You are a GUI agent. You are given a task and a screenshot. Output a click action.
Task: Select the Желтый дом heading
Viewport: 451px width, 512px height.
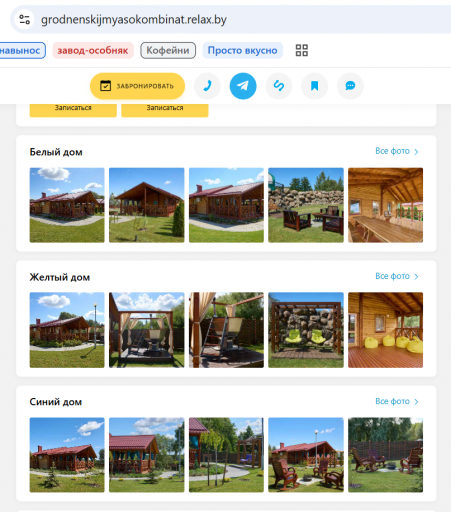[60, 277]
